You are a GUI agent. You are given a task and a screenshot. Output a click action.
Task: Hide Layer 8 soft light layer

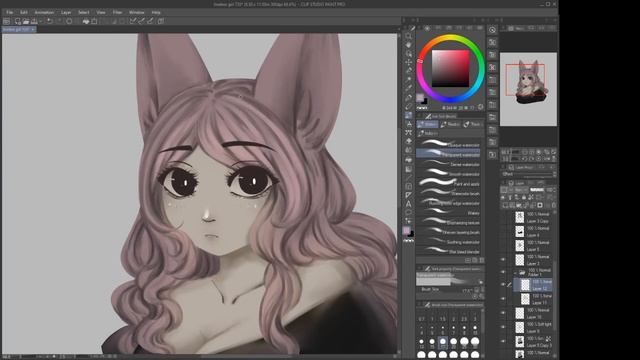[503, 327]
